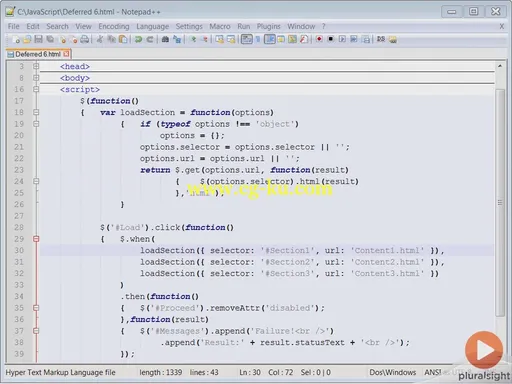Image resolution: width=512 pixels, height=384 pixels.
Task: Paste using the clipboard toolbar icon
Action: click(123, 39)
